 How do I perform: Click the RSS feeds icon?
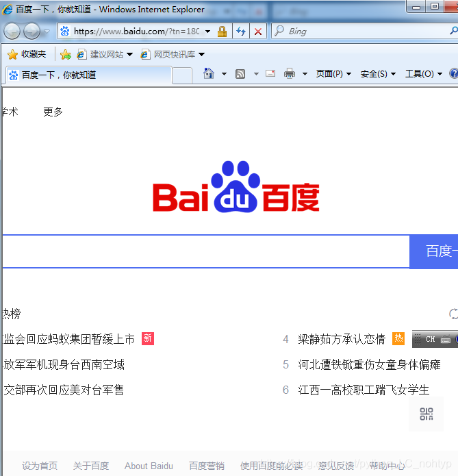(x=240, y=74)
